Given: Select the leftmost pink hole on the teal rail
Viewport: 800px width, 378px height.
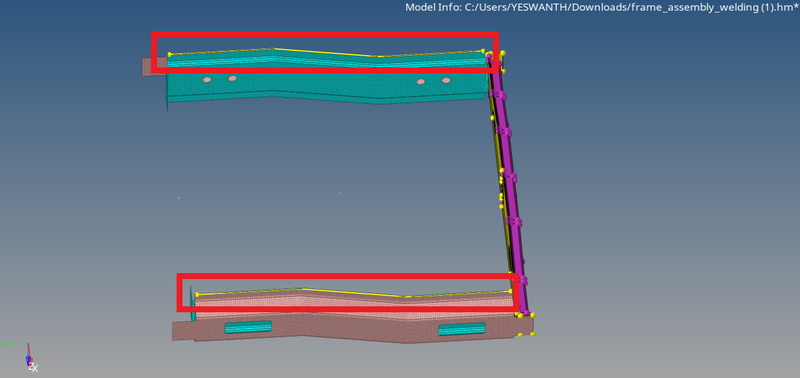Looking at the screenshot, I should 207,80.
